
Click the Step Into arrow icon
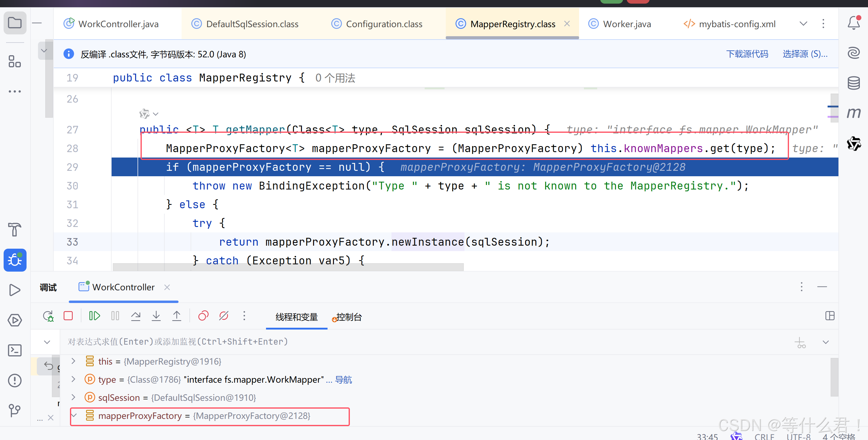click(x=156, y=316)
